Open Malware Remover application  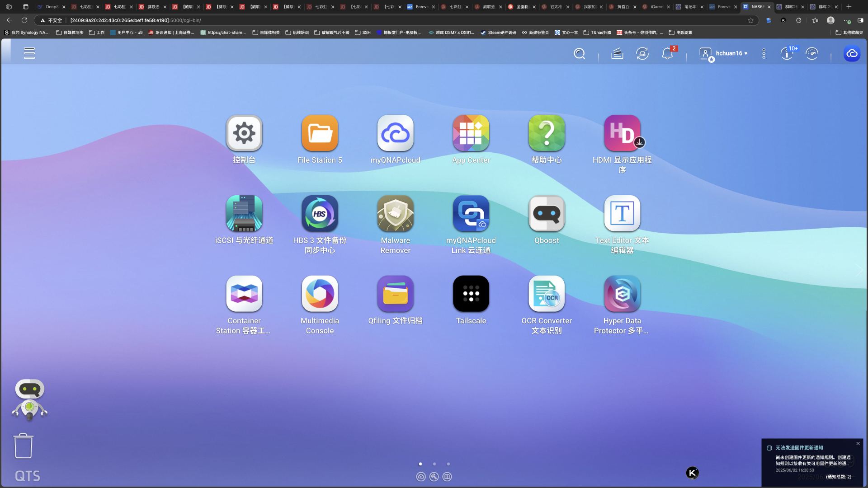395,214
